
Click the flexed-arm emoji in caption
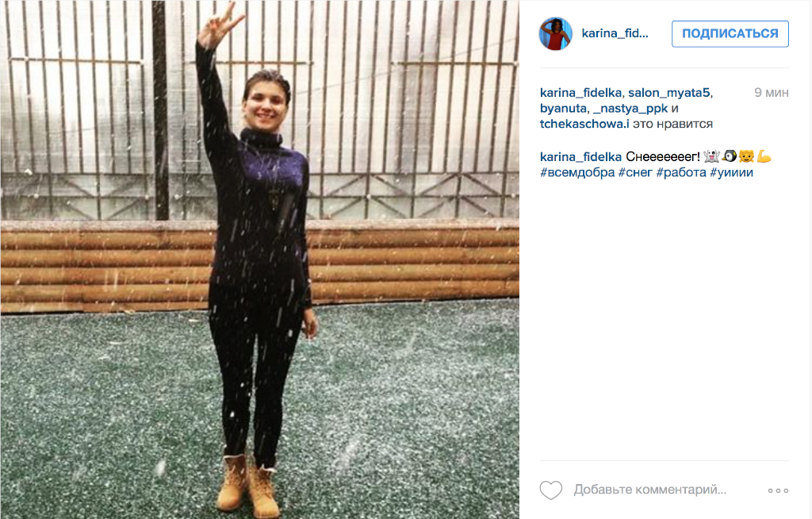tap(764, 156)
